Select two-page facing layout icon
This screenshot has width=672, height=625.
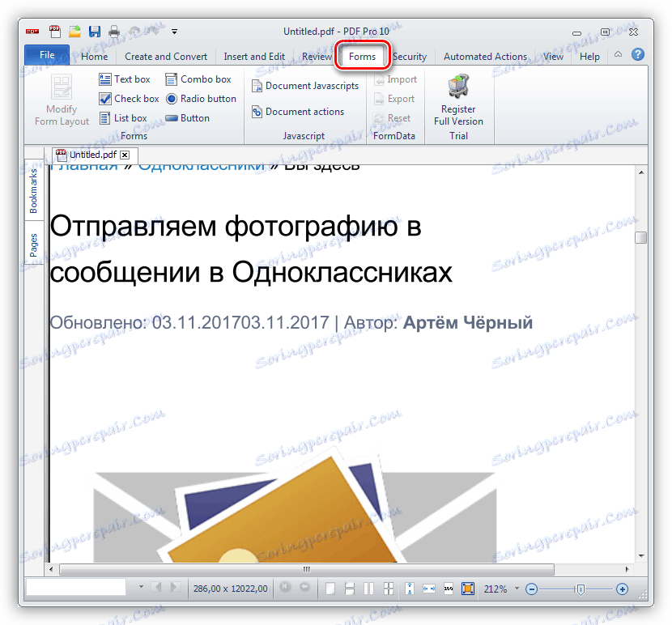tap(368, 589)
